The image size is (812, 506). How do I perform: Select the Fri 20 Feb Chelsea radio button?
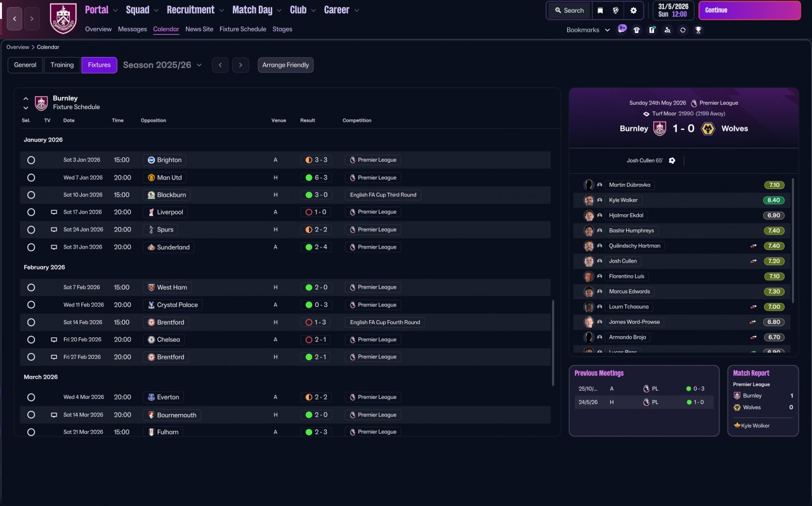coord(31,340)
